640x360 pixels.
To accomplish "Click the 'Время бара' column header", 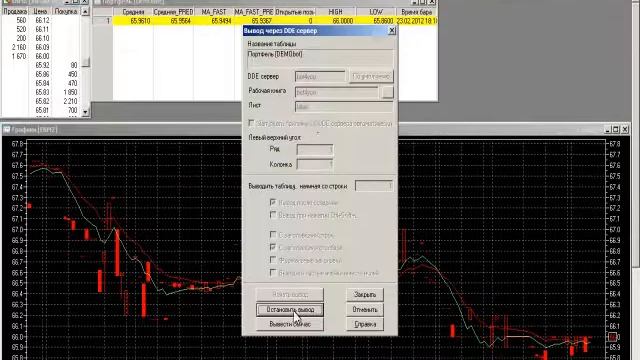I will [x=416, y=12].
